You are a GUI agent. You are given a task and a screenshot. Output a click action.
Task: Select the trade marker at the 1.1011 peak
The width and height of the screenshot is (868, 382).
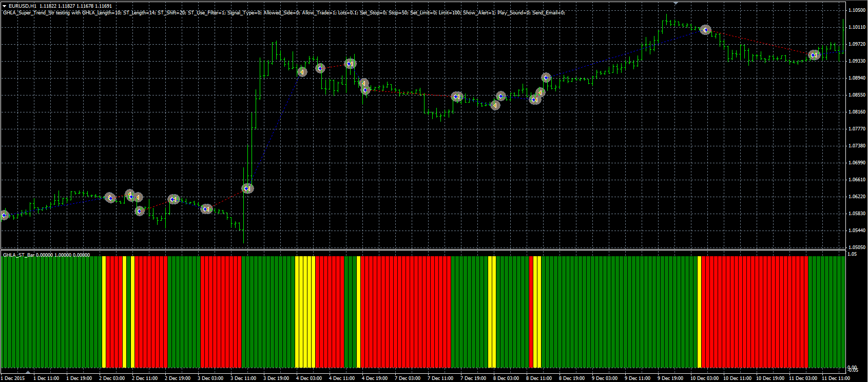pos(706,30)
